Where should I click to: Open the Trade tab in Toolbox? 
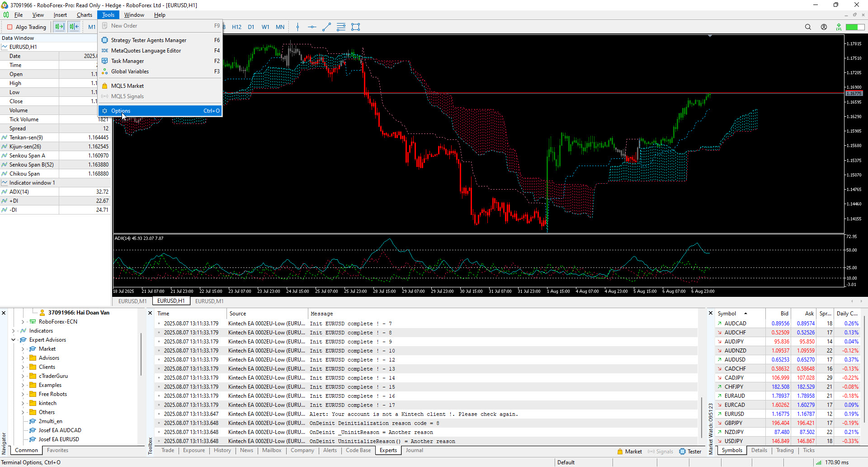pos(168,450)
